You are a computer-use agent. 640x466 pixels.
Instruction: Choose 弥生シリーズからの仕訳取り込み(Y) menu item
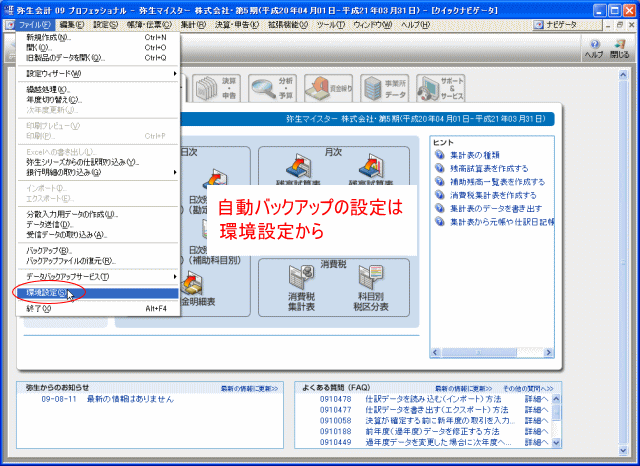coord(98,162)
